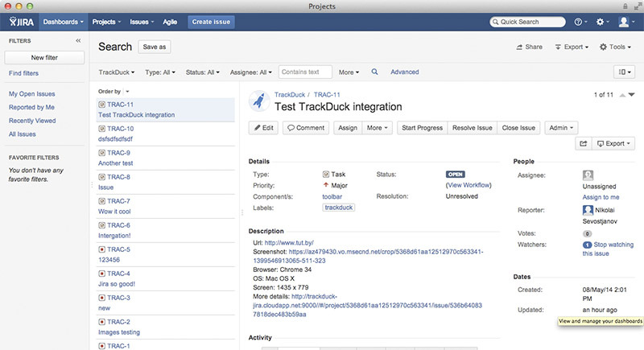Open the Issues menu
The width and height of the screenshot is (644, 350).
coord(142,22)
